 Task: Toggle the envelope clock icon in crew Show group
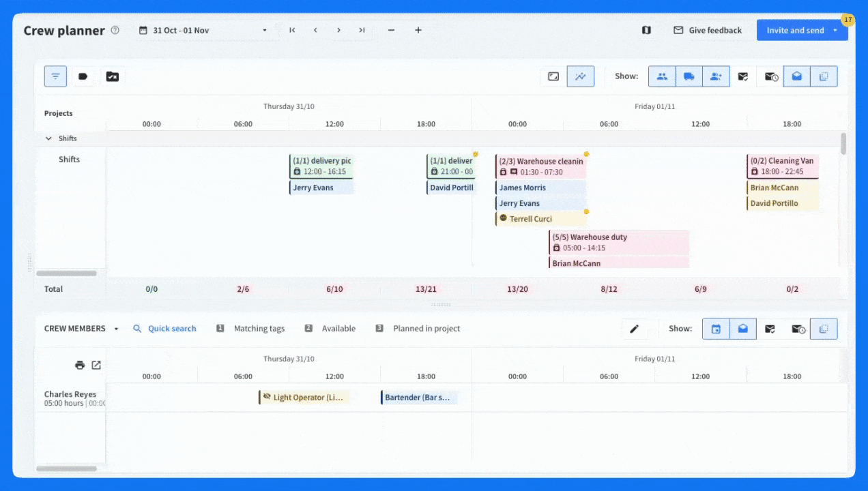797,329
